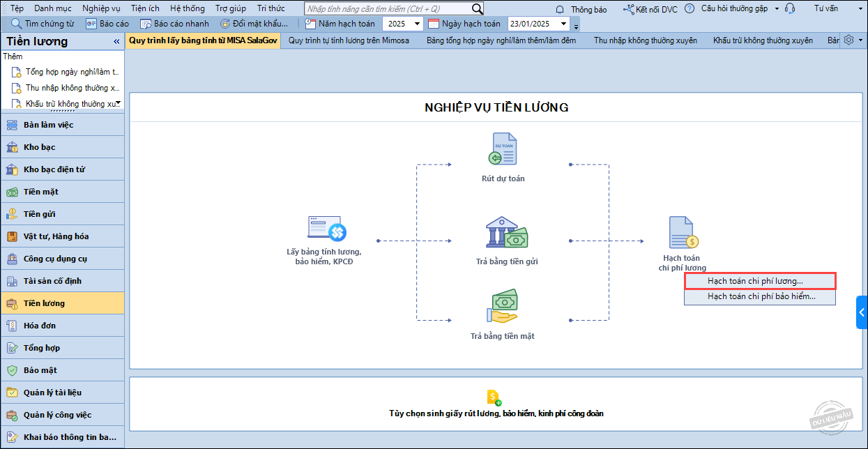The image size is (868, 449).
Task: Open Câu hỏi thường gặp help
Action: tap(734, 9)
